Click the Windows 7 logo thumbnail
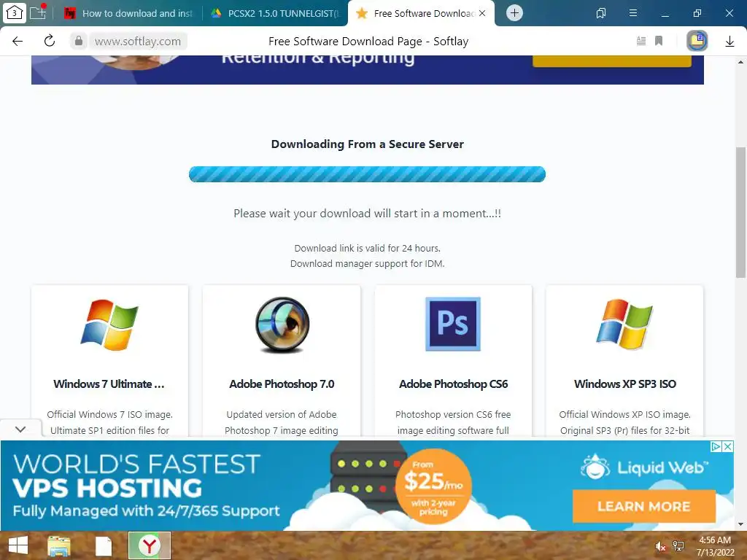 coord(109,324)
